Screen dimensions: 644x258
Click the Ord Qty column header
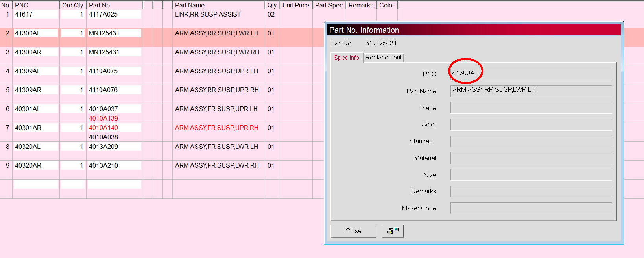(73, 5)
